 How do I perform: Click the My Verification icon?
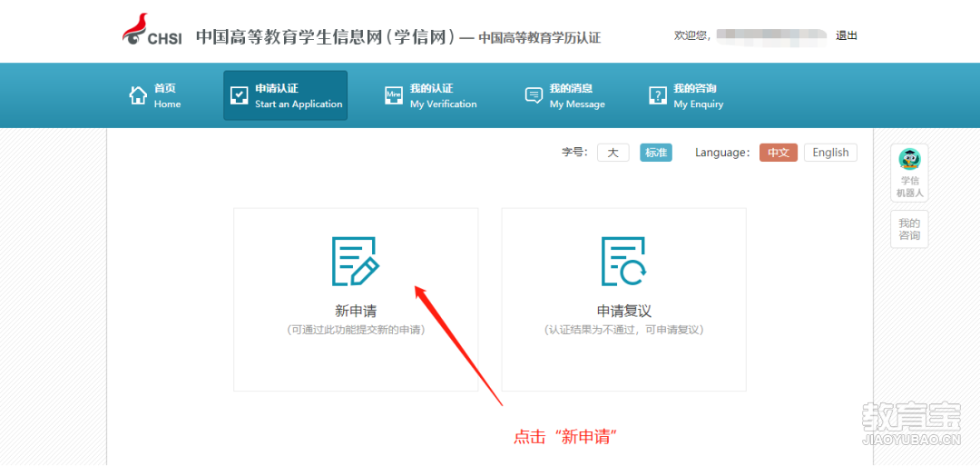[x=394, y=95]
